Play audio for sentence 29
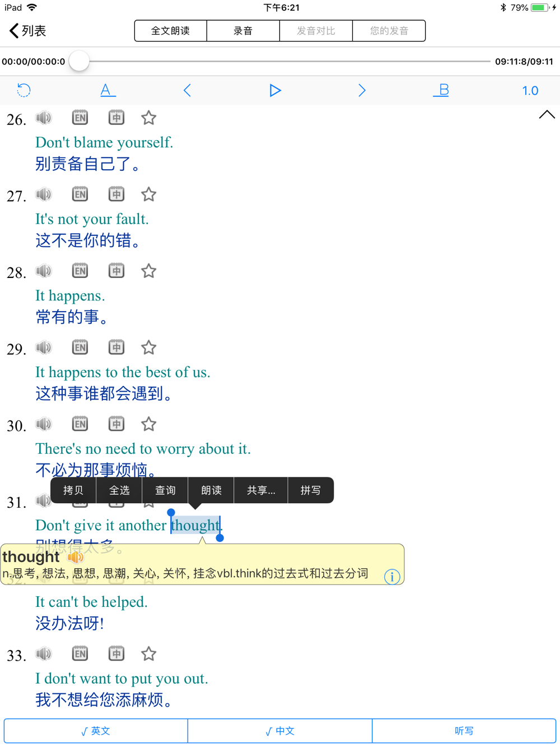This screenshot has width=560, height=747. pos(44,347)
